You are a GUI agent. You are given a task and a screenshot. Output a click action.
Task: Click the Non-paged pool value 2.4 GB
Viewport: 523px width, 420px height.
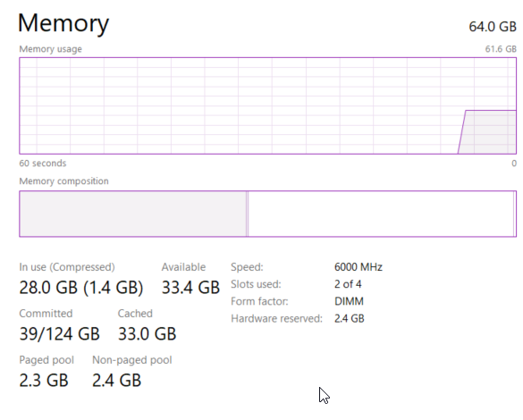tap(117, 381)
